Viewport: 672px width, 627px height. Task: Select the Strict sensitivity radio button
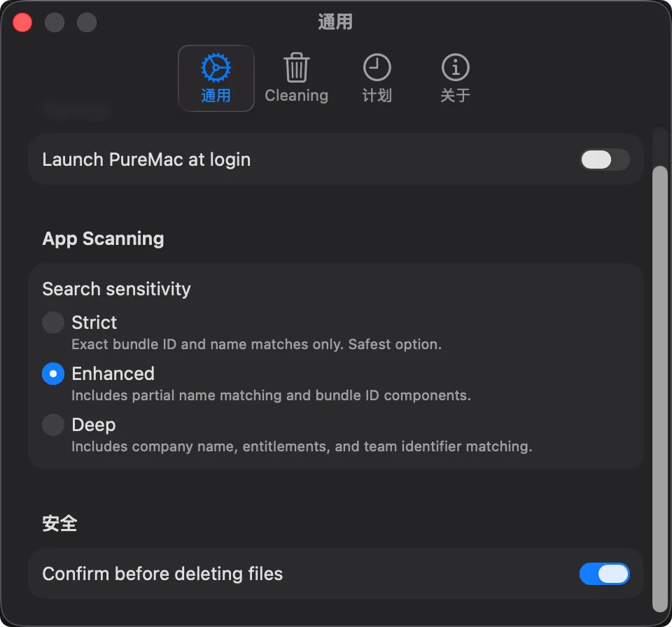point(53,323)
